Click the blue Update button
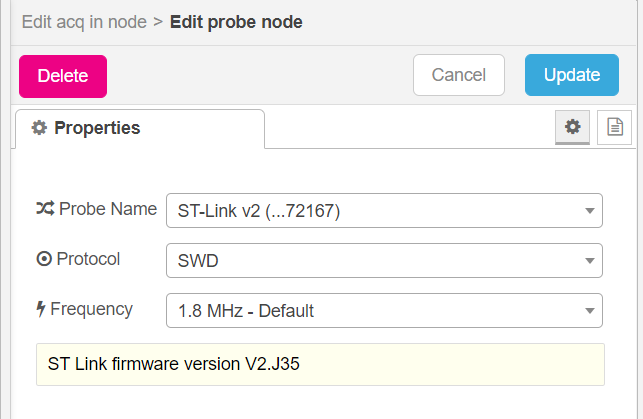Image resolution: width=643 pixels, height=419 pixels. click(572, 75)
